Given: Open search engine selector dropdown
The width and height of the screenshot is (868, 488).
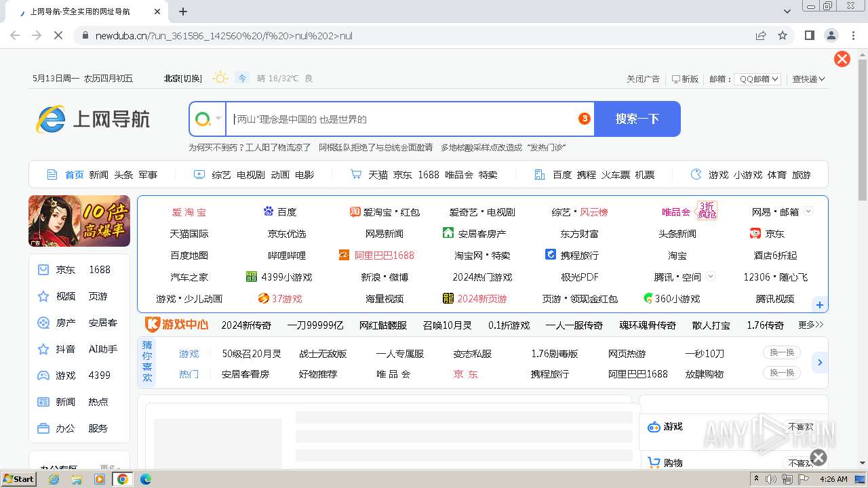Looking at the screenshot, I should point(208,119).
